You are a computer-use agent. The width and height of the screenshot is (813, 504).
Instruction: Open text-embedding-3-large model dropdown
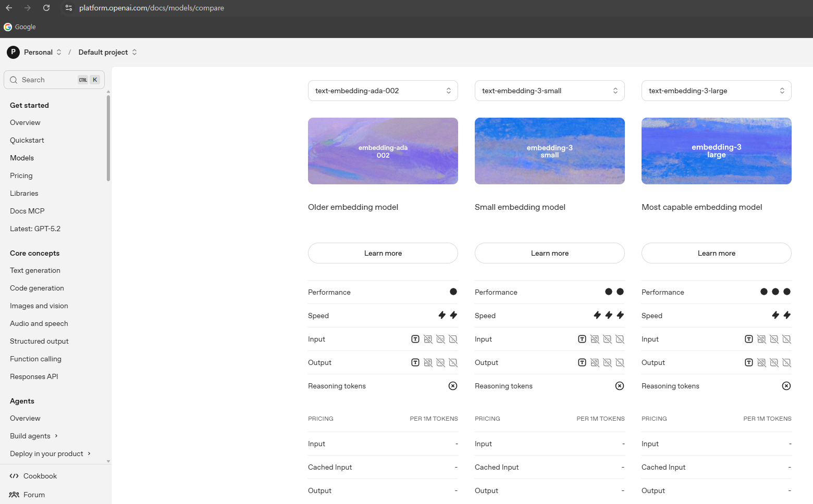pyautogui.click(x=717, y=91)
